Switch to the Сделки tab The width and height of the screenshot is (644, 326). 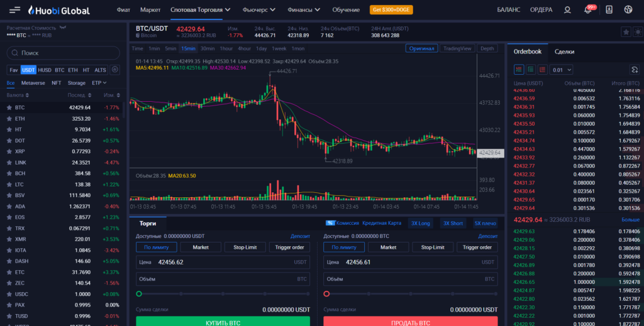coord(564,52)
